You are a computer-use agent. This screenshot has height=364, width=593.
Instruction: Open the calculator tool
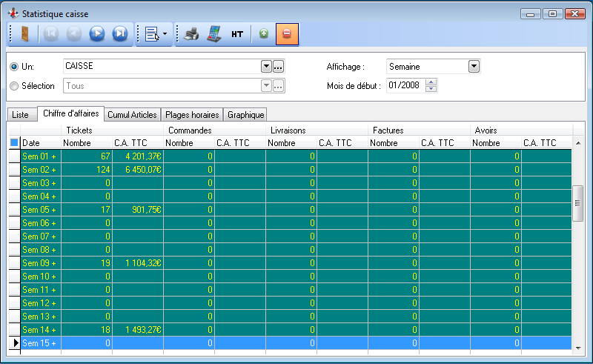point(213,34)
